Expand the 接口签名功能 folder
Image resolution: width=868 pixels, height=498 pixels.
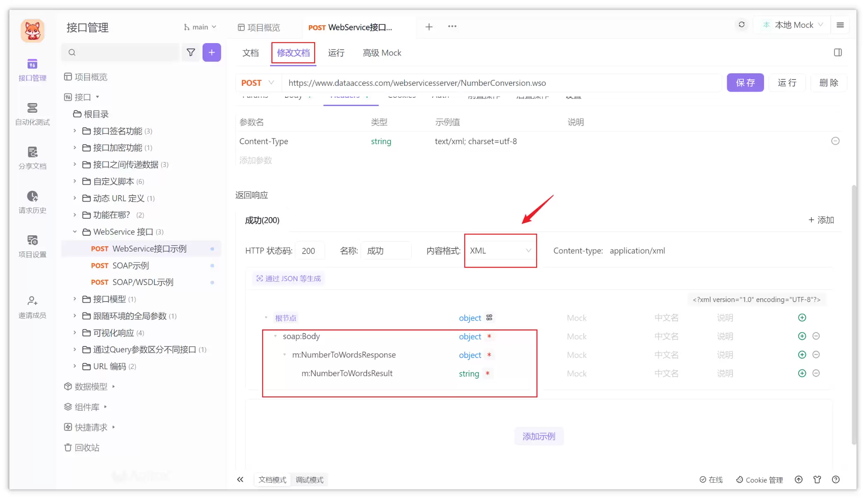(75, 131)
